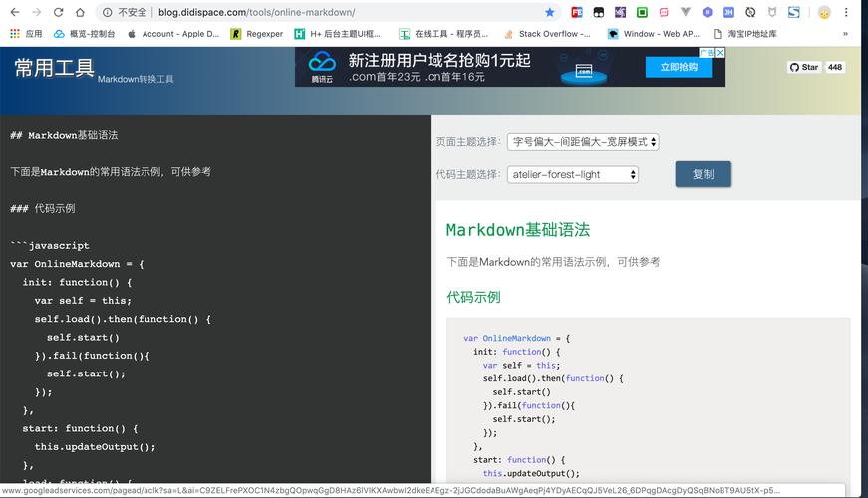Open the Stack Overflow bookmark
The height and width of the screenshot is (498, 868).
point(547,34)
